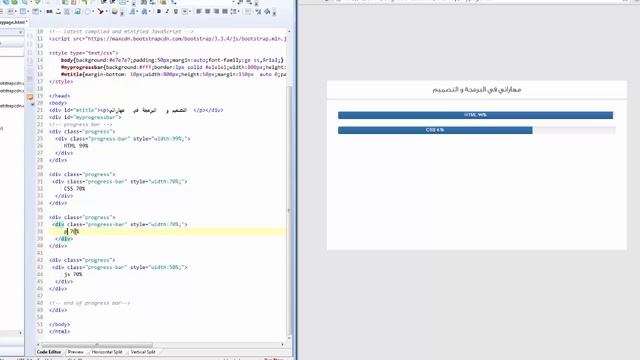This screenshot has height=360, width=640.
Task: Place cursor on 'js 70%' code line
Action: (73, 274)
